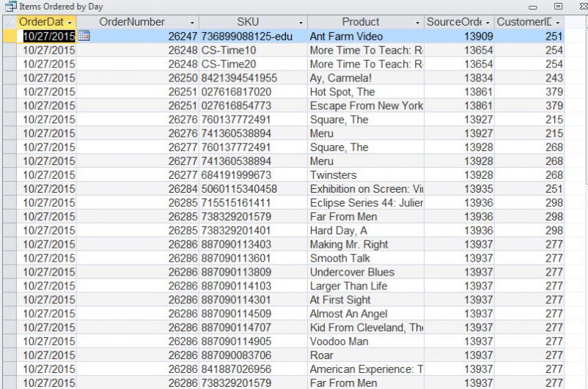588x389 pixels.
Task: Click the Eclipse Series 44 product cell
Action: (366, 203)
